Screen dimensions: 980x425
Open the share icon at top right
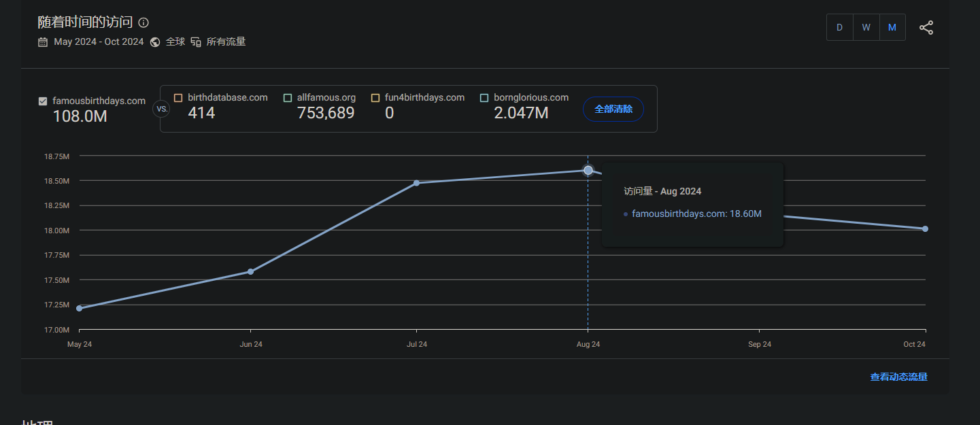click(926, 27)
